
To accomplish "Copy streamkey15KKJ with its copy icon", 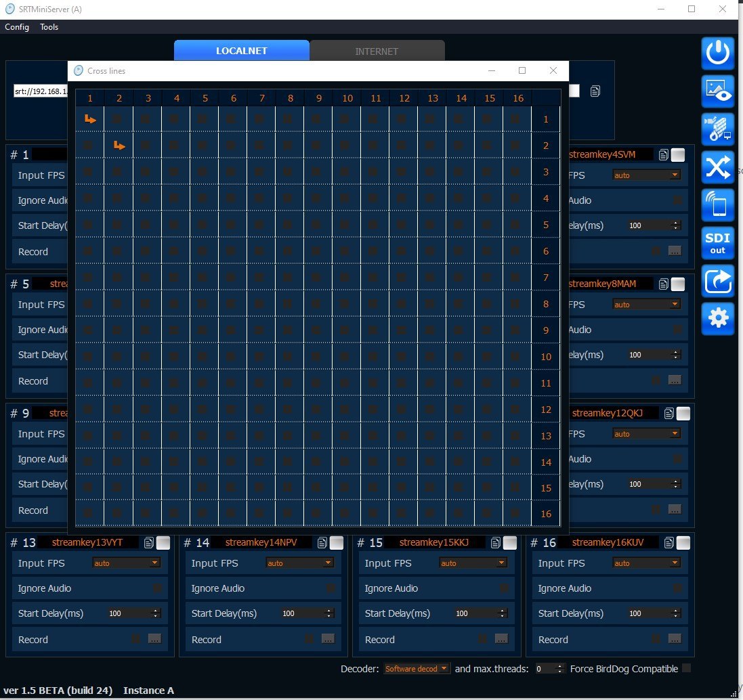I will pyautogui.click(x=496, y=543).
